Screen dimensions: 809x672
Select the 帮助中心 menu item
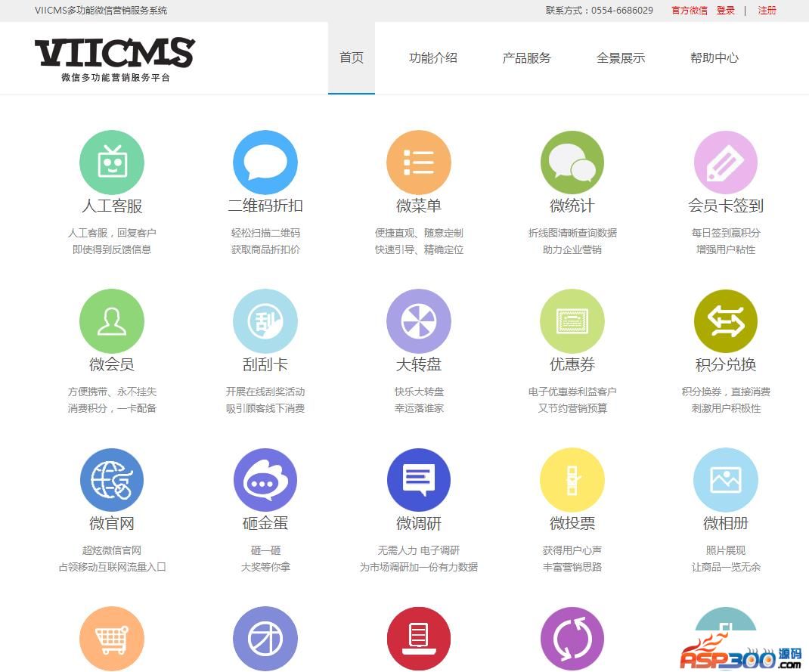[714, 57]
